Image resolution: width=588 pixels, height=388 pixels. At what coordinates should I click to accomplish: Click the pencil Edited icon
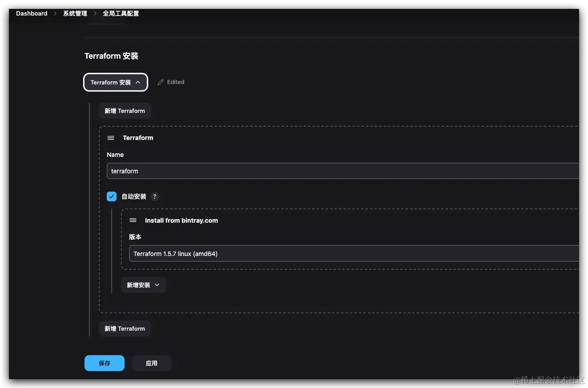coord(161,82)
